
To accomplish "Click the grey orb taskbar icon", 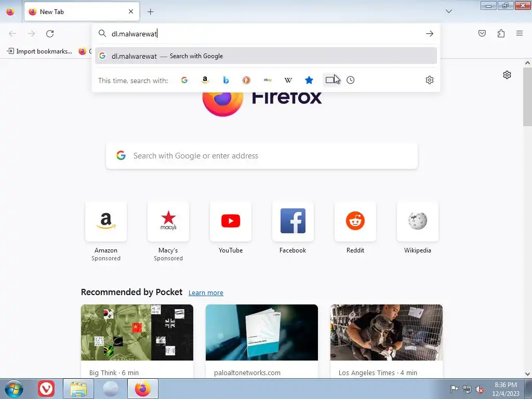I will coord(111,389).
